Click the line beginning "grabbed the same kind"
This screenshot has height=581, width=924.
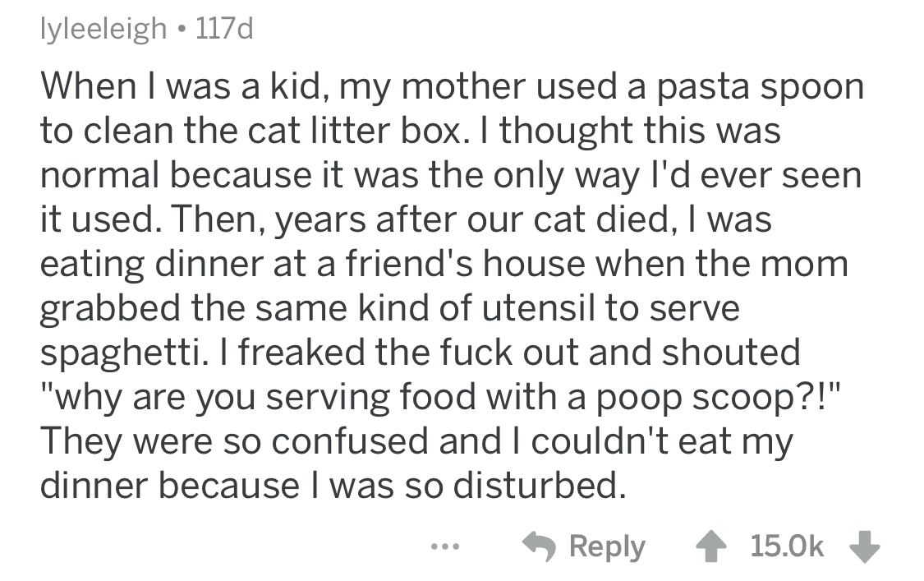[389, 308]
